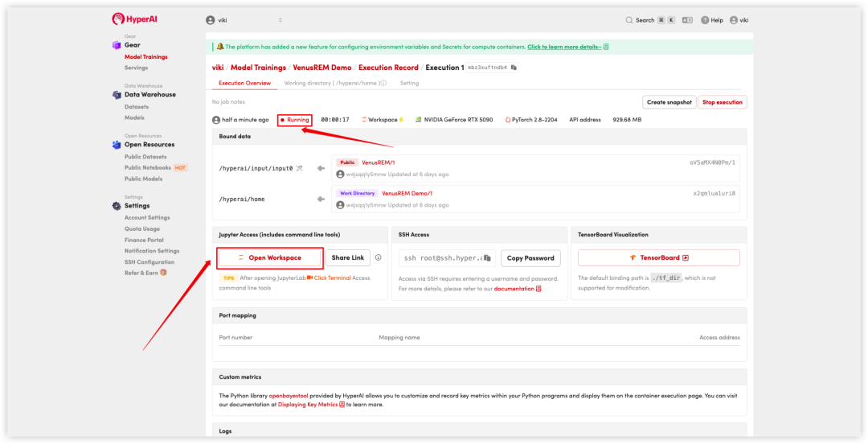Viewport: 868px width, 444px height.
Task: Click the Execution Record breadcrumb link
Action: point(389,68)
